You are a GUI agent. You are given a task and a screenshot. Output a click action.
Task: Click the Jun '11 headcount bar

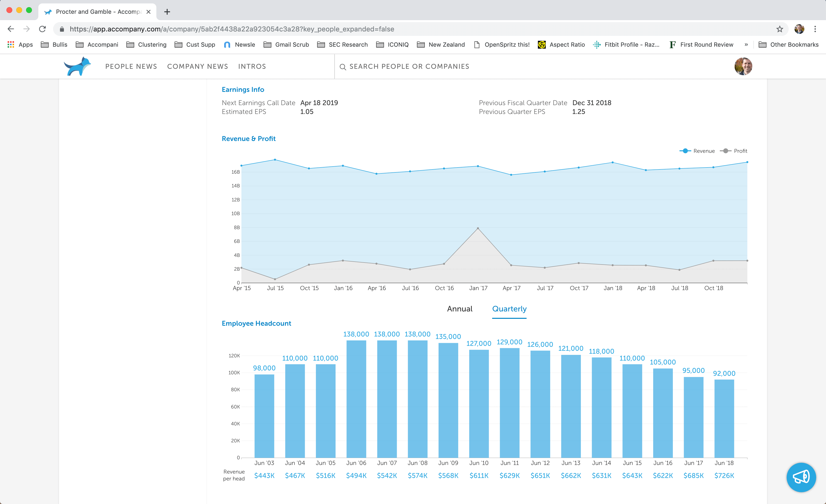click(510, 403)
